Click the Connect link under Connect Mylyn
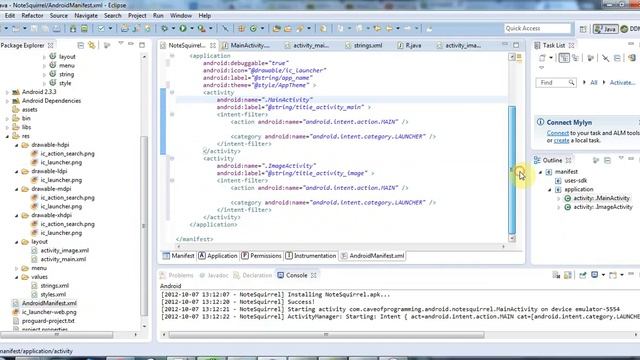The width and height of the screenshot is (640, 360). click(x=558, y=133)
